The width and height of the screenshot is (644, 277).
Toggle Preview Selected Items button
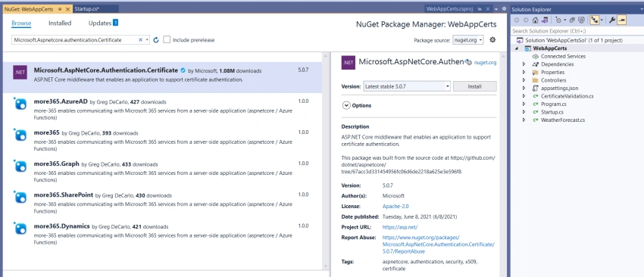[621, 20]
